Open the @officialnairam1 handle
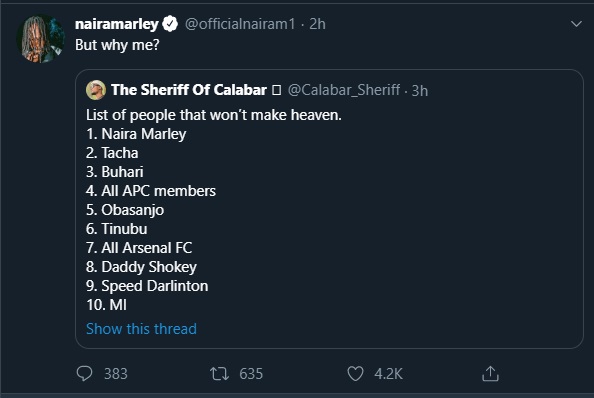The width and height of the screenshot is (594, 398). click(x=240, y=24)
